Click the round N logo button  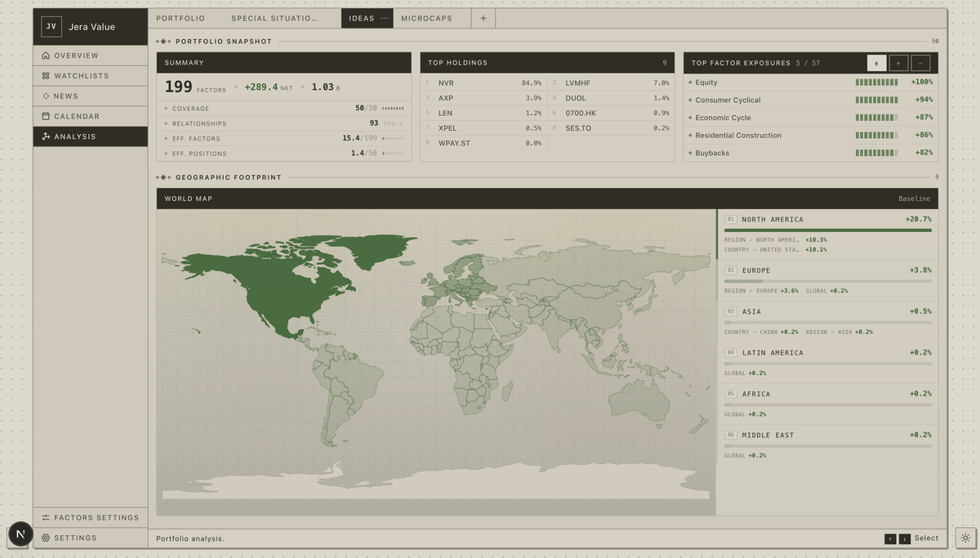click(x=20, y=534)
